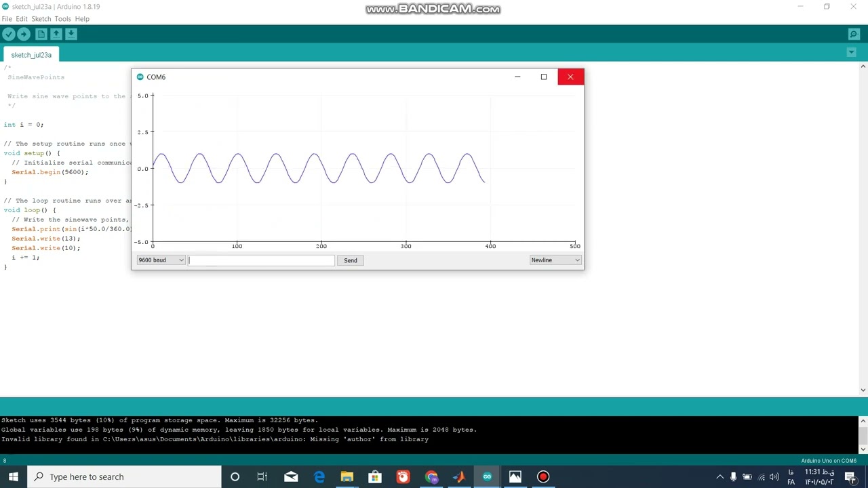
Task: Click the 'Invalid library found' console line
Action: click(215, 439)
